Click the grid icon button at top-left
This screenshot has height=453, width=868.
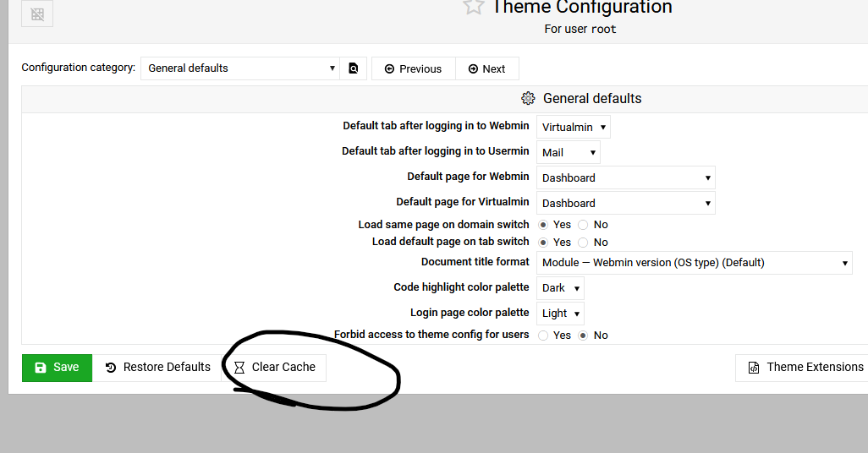36,14
